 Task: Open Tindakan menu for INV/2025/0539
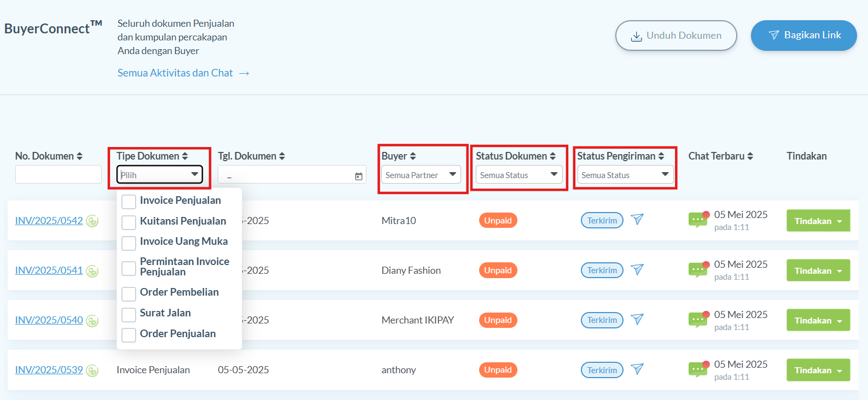click(x=818, y=370)
